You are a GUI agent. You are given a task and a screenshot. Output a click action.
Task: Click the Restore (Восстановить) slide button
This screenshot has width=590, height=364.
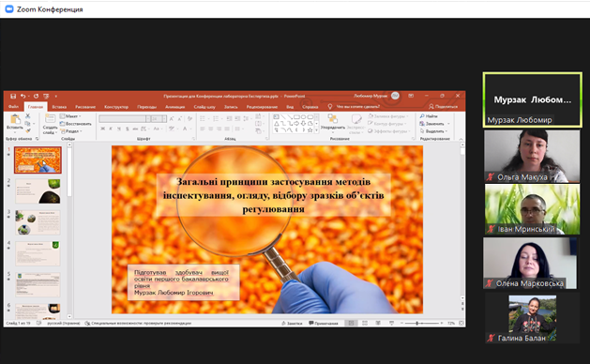point(76,124)
